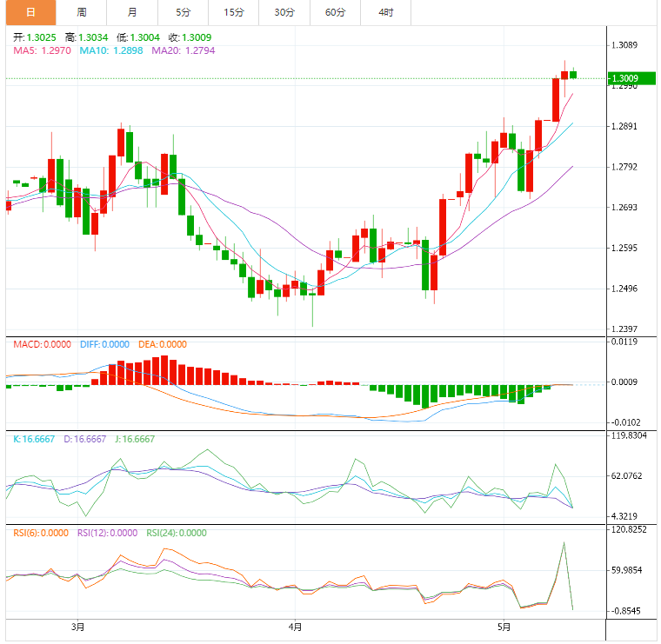Viewport: 661px width, 644px height.
Task: Switch to the 5分 timeframe tab
Action: pos(183,12)
